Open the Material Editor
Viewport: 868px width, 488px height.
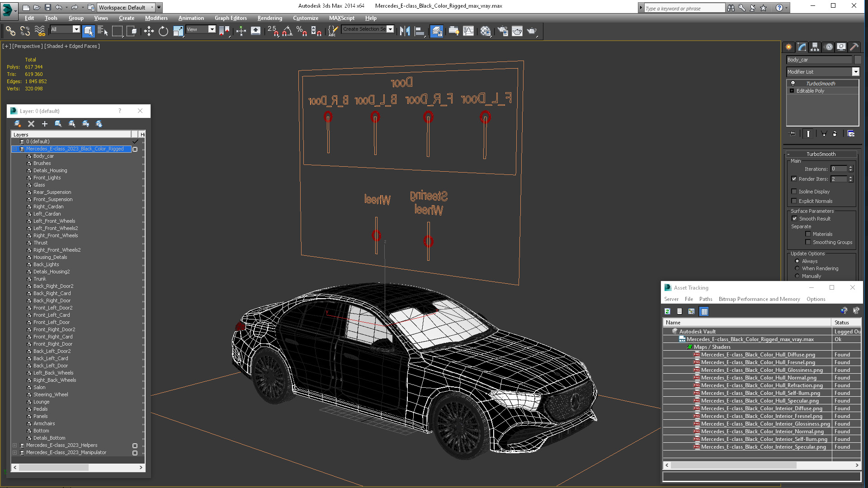pyautogui.click(x=486, y=31)
